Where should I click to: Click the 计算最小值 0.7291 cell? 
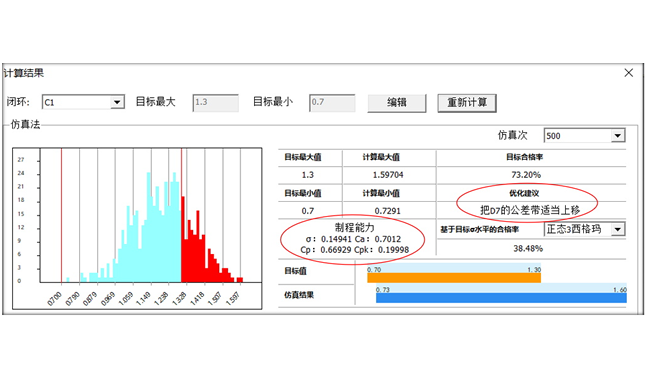point(387,211)
